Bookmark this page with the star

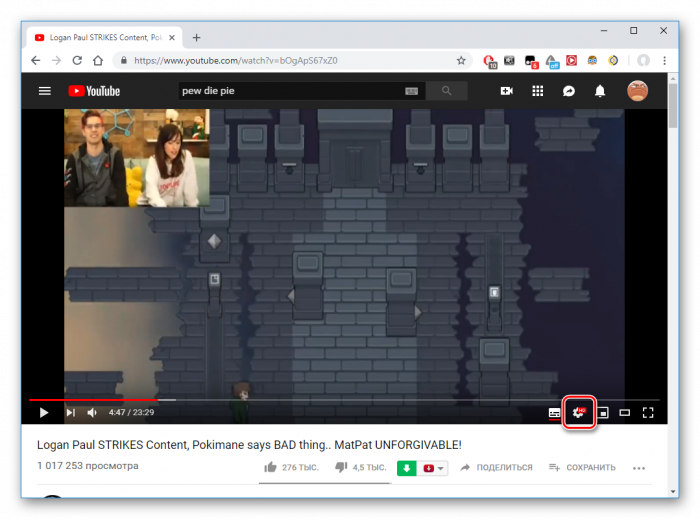coord(461,60)
